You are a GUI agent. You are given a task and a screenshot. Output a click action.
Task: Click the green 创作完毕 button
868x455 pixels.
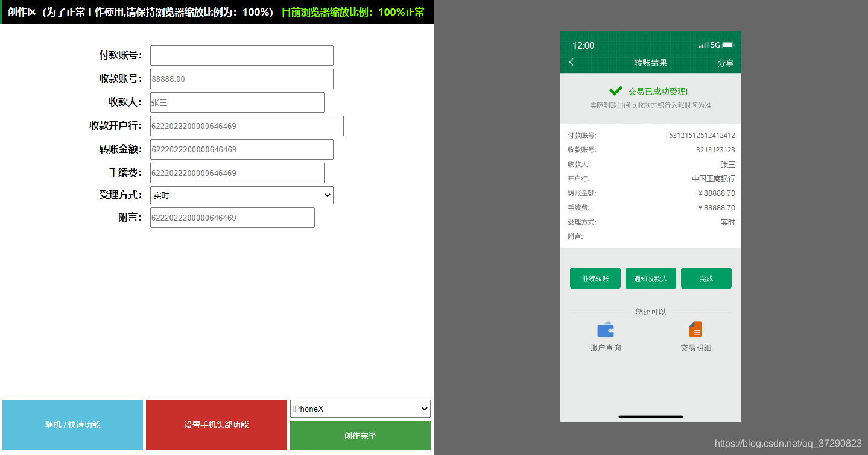pyautogui.click(x=360, y=435)
